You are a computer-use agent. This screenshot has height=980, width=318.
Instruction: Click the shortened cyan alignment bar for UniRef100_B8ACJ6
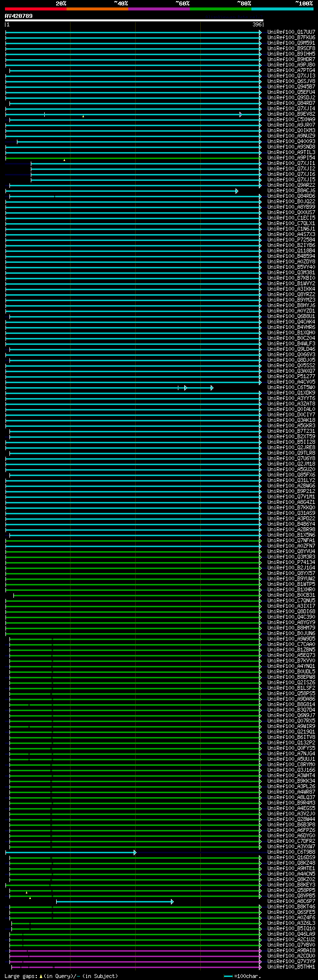click(122, 191)
